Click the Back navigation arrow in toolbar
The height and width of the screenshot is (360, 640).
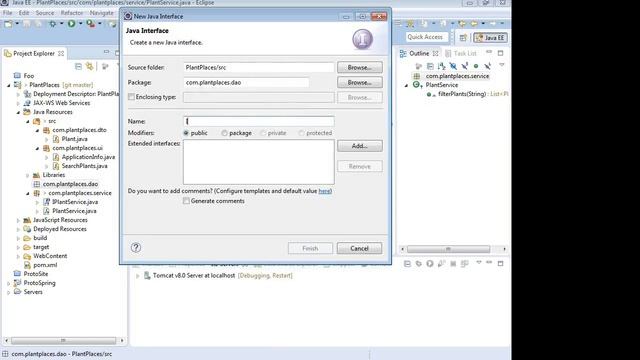click(474, 24)
